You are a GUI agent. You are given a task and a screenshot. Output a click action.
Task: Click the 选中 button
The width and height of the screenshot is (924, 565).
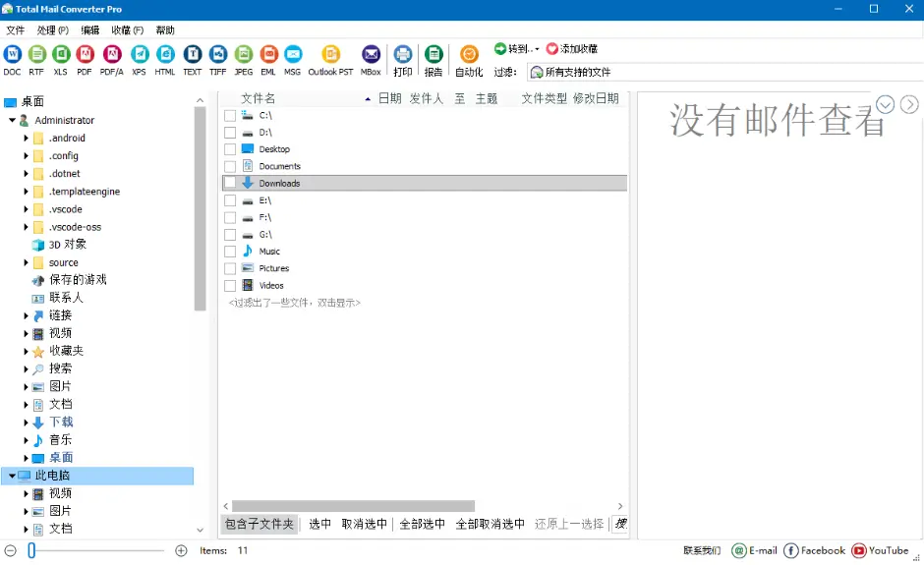tap(320, 524)
